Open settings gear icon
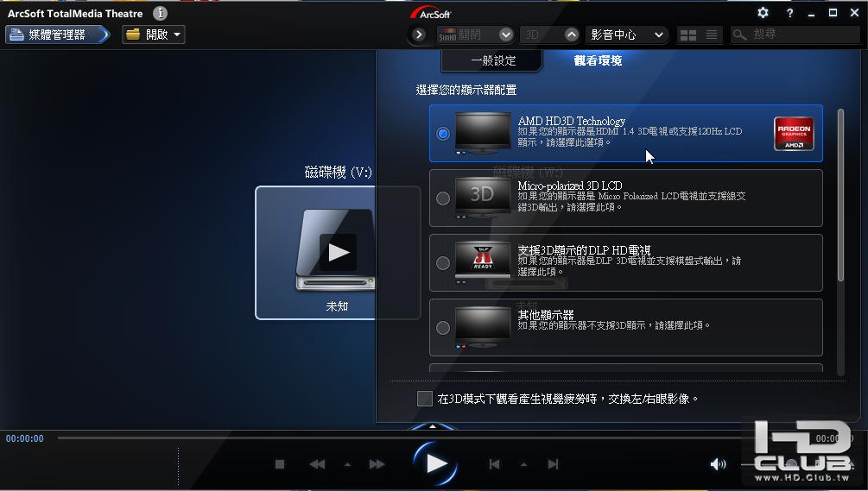The image size is (868, 491). pos(763,13)
